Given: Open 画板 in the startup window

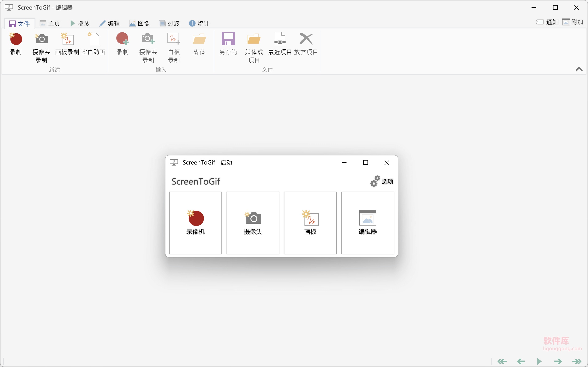Looking at the screenshot, I should (310, 223).
